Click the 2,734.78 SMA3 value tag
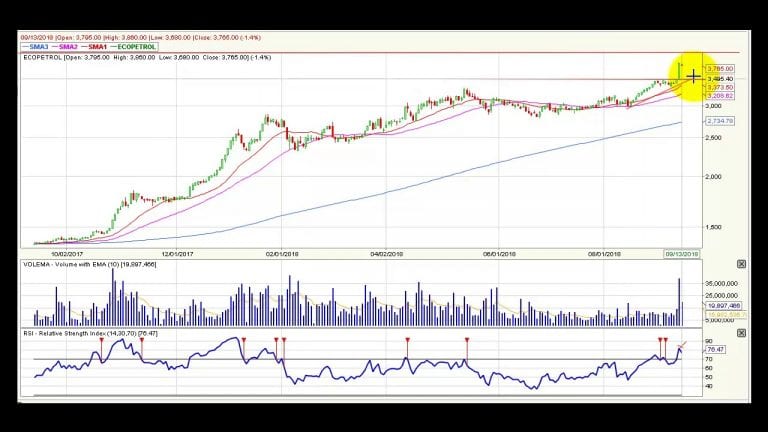The image size is (768, 432). tap(720, 120)
